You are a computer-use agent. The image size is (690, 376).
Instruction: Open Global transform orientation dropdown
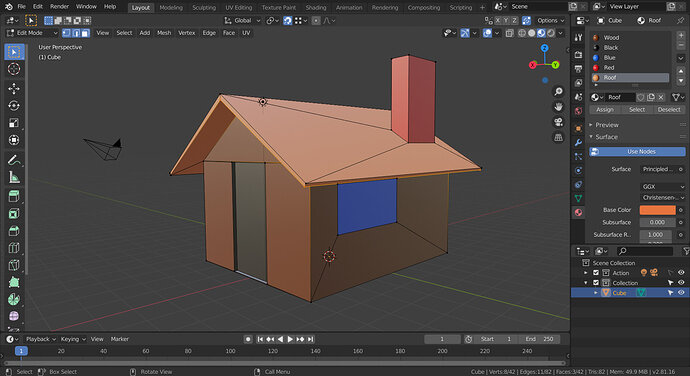pos(242,21)
